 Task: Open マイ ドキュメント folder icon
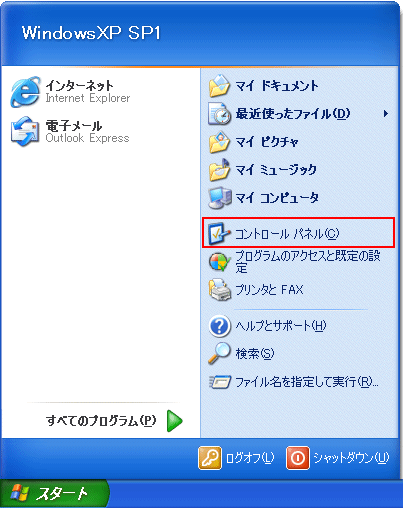point(219,85)
